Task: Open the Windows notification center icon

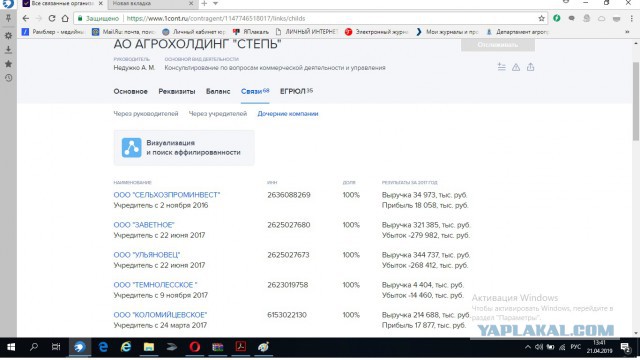Action: pos(626,347)
